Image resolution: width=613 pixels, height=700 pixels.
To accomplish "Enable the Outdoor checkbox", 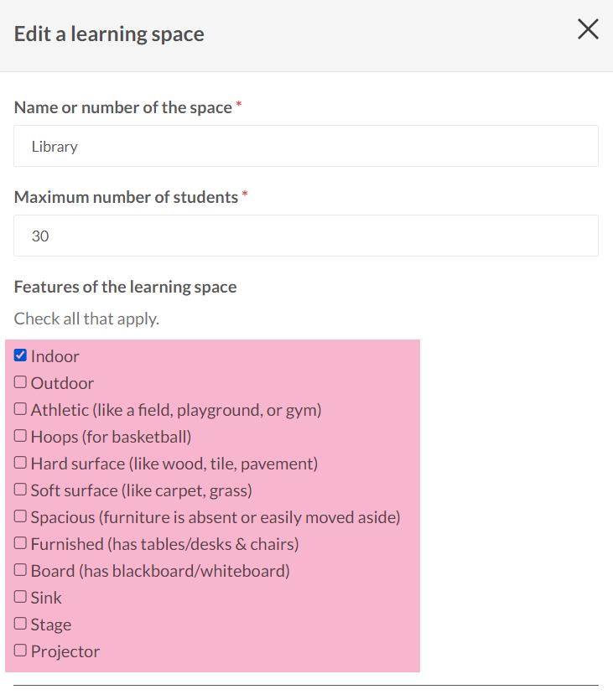I will click(x=21, y=382).
